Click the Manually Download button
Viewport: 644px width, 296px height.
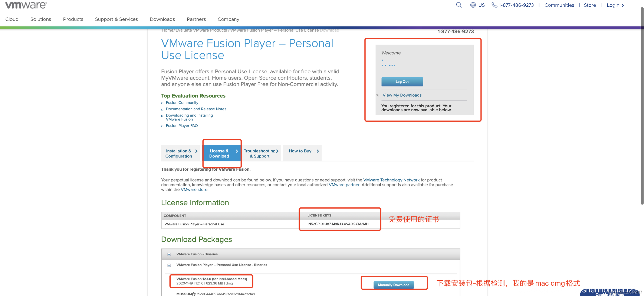coord(394,285)
